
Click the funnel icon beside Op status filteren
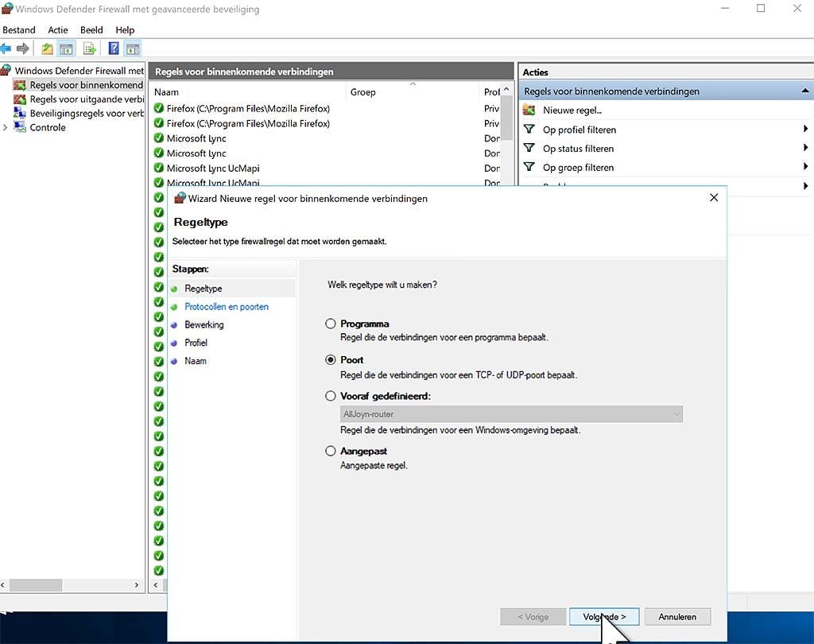click(x=529, y=148)
